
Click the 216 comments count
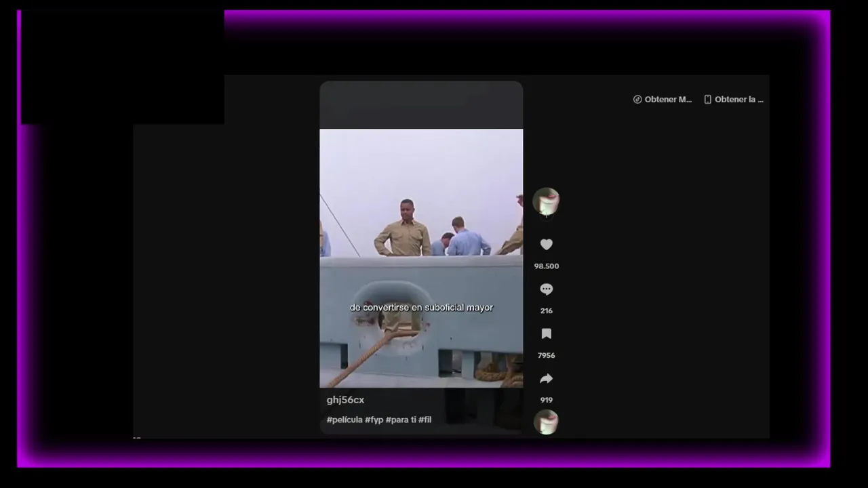click(x=546, y=311)
